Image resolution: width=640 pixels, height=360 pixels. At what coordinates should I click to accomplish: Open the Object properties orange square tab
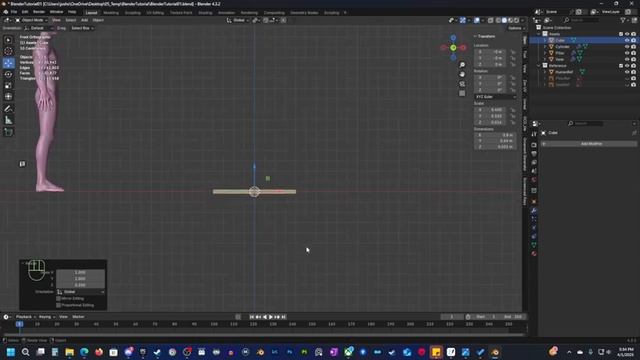534,202
